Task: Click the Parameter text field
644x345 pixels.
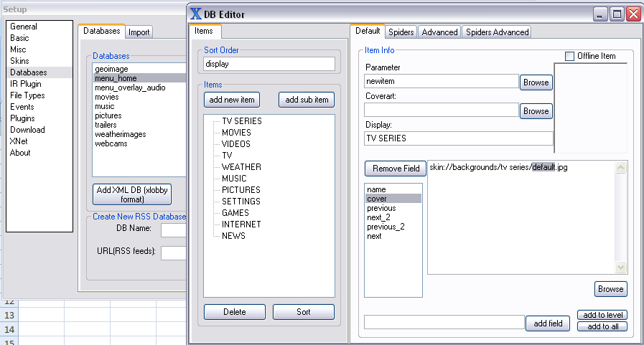Action: [x=442, y=81]
